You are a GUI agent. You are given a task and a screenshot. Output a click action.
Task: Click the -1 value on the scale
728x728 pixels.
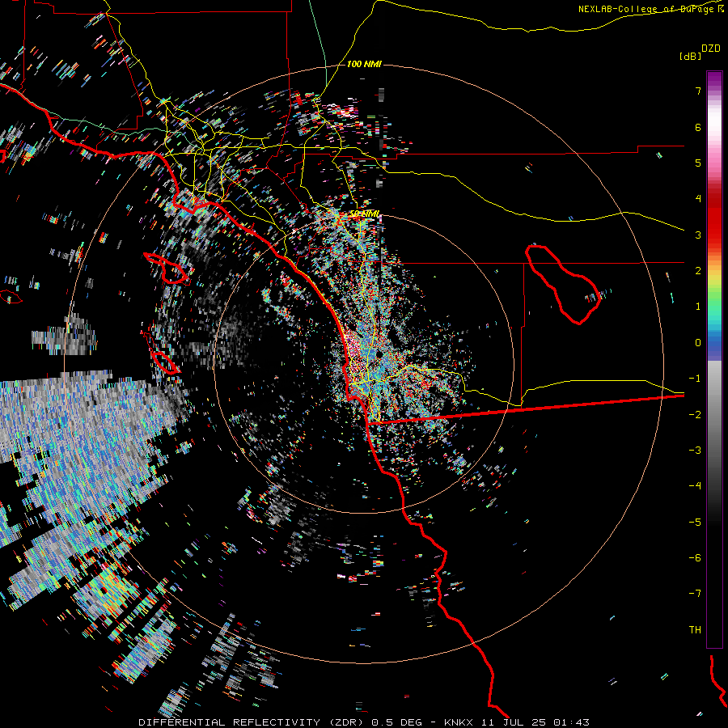tap(695, 379)
